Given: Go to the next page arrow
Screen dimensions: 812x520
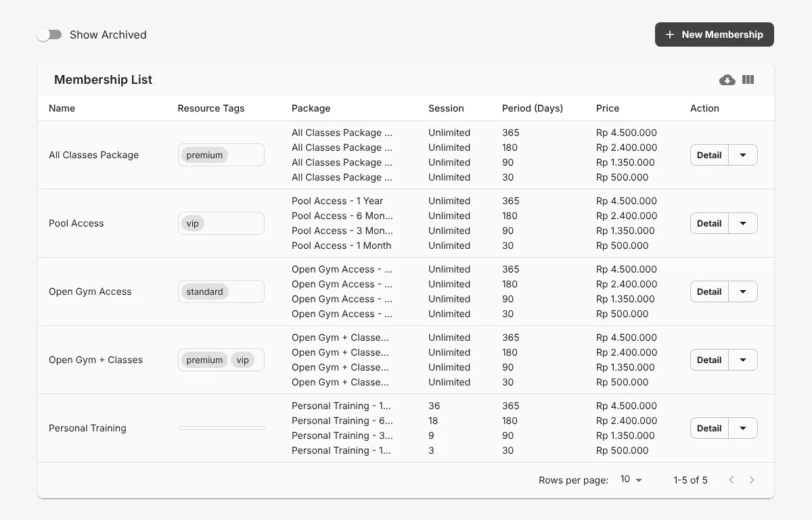Looking at the screenshot, I should [752, 480].
